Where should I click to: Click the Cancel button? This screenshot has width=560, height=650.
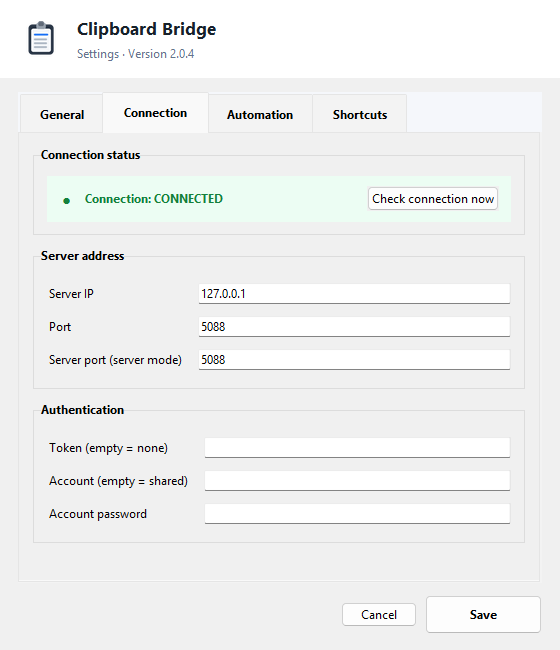click(x=379, y=614)
